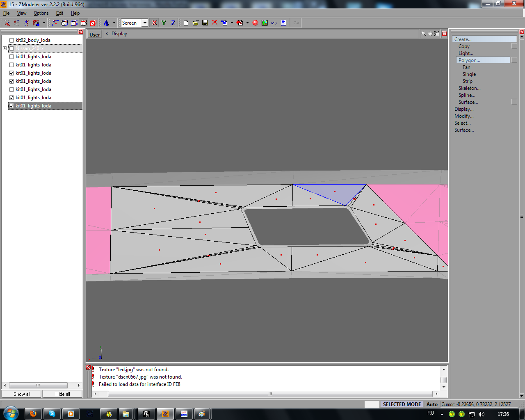This screenshot has height=420, width=525.
Task: Select the viewport pan hand tool
Action: 430,34
